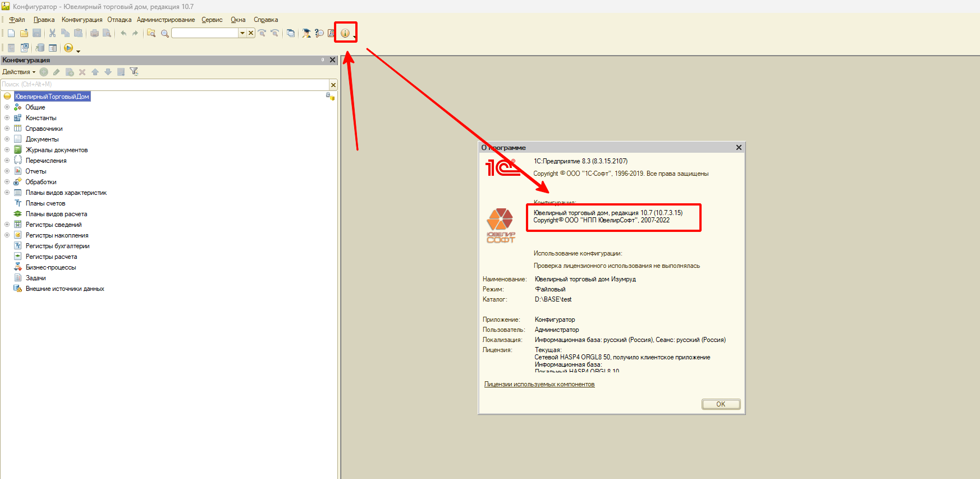Select Внешние источники данных in the tree
Viewport: 980px width, 479px height.
[65, 289]
